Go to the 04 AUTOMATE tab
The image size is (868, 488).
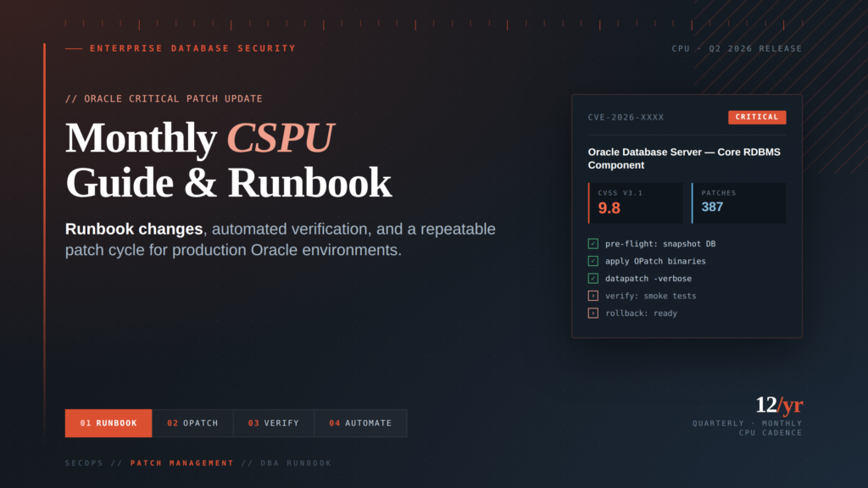pyautogui.click(x=360, y=424)
